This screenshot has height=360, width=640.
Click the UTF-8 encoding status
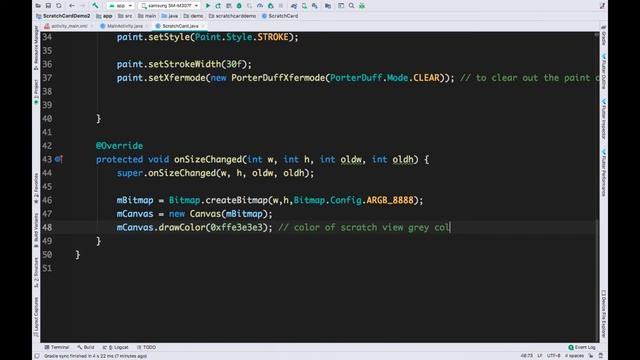[553, 356]
